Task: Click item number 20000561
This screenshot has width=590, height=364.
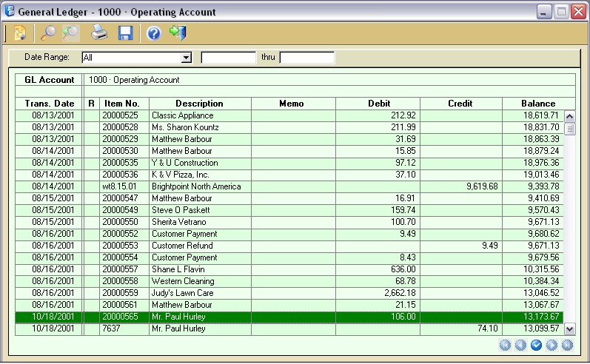Action: click(x=120, y=305)
